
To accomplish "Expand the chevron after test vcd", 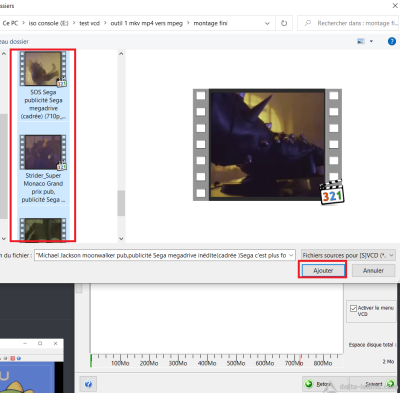I will tap(105, 23).
